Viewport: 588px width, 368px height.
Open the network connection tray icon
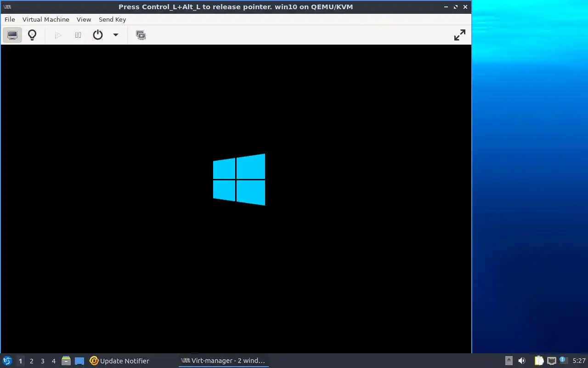(x=551, y=361)
